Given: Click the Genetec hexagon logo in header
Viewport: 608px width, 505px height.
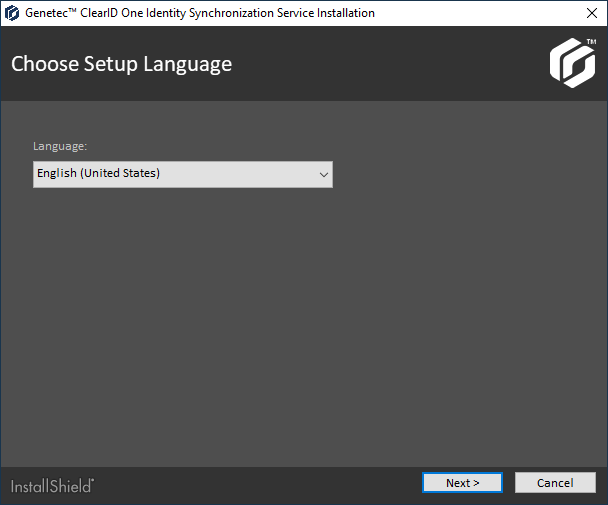Looking at the screenshot, I should [570, 64].
